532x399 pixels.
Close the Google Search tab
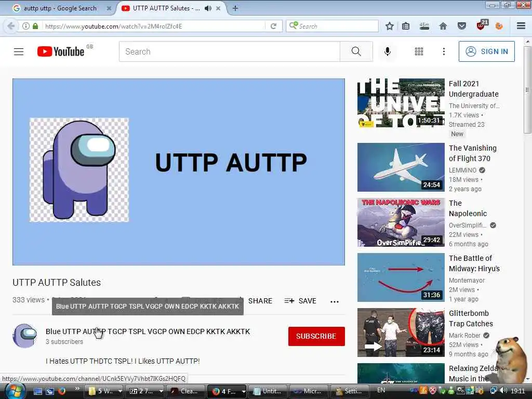coord(109,8)
